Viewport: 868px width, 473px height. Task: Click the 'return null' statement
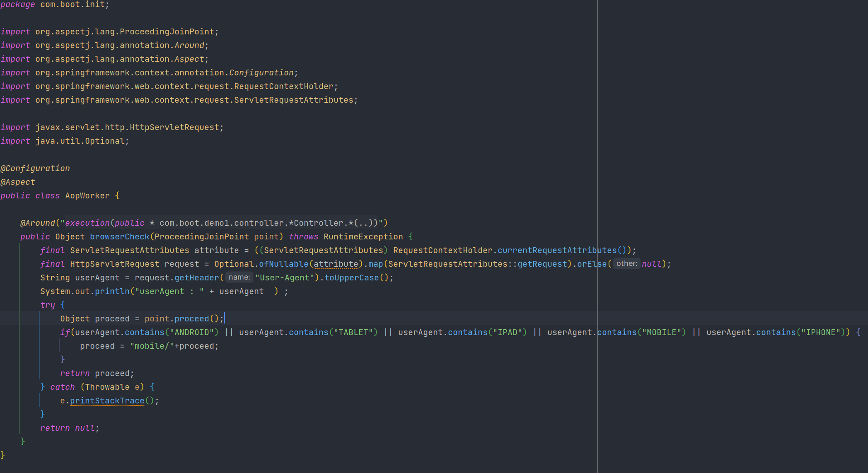(x=69, y=428)
